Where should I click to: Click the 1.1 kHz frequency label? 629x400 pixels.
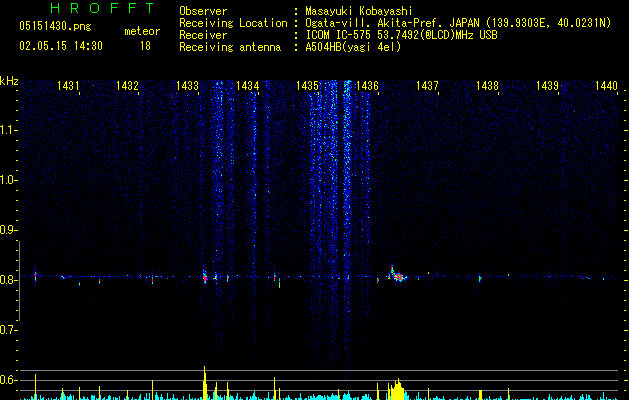[x=8, y=130]
